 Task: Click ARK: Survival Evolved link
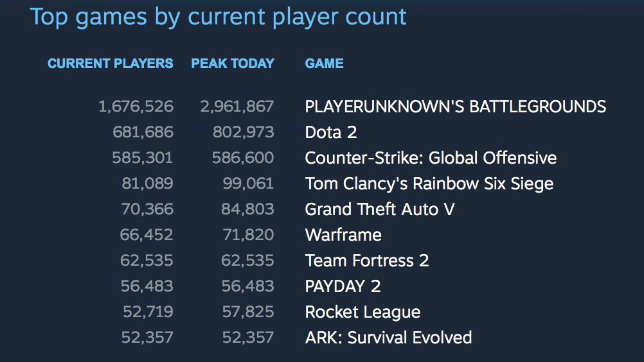(388, 338)
